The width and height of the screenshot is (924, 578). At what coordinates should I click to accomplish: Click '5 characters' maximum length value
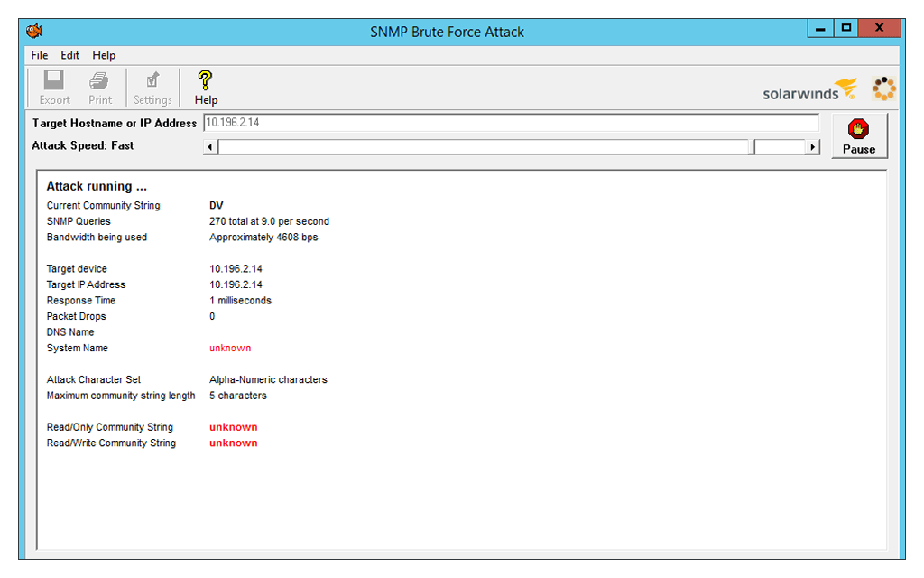click(238, 396)
